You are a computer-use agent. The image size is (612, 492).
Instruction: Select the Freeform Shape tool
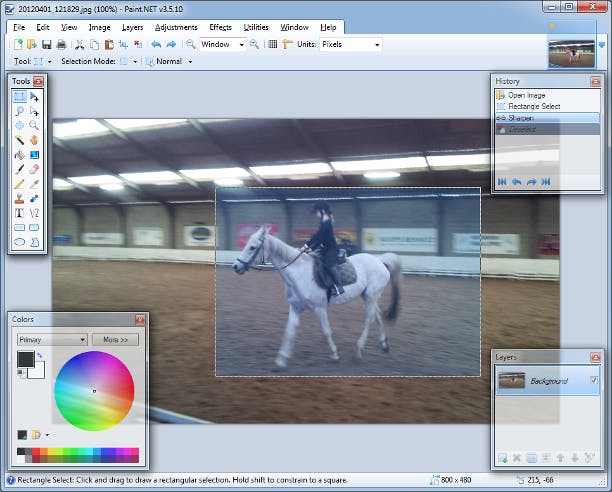coord(34,242)
